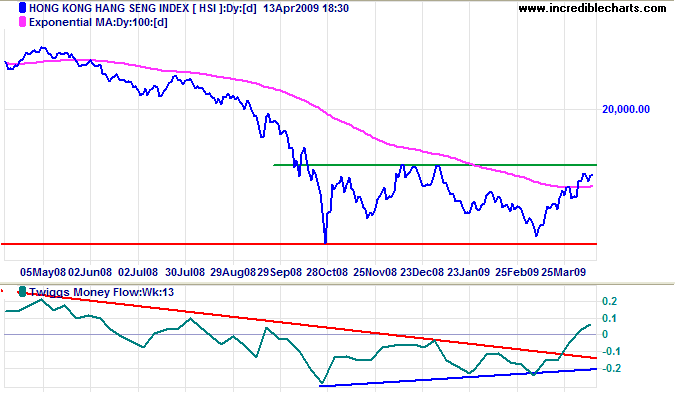Click the '29Aug08' date label
The height and width of the screenshot is (395, 675).
pyautogui.click(x=233, y=272)
